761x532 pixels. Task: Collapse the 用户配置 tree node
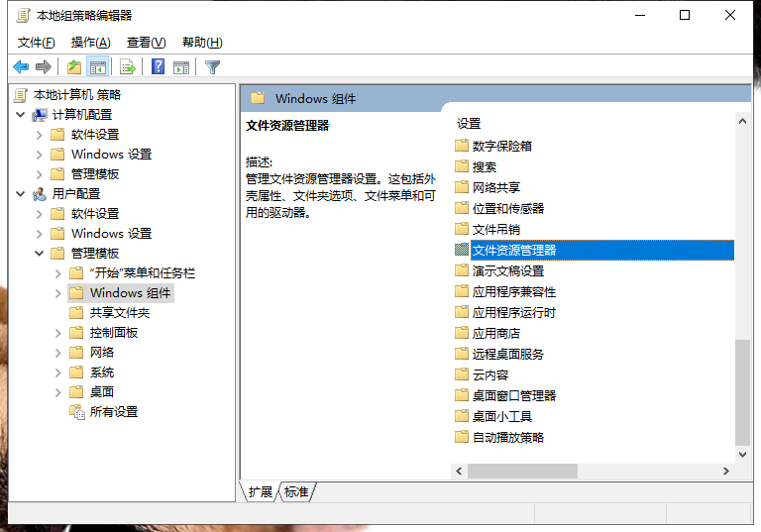coord(21,194)
